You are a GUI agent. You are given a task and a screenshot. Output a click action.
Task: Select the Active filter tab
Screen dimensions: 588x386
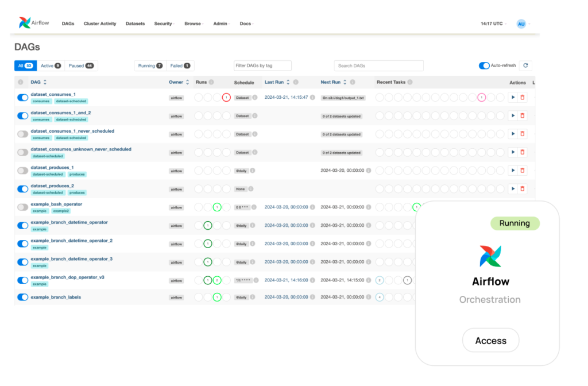click(x=51, y=65)
